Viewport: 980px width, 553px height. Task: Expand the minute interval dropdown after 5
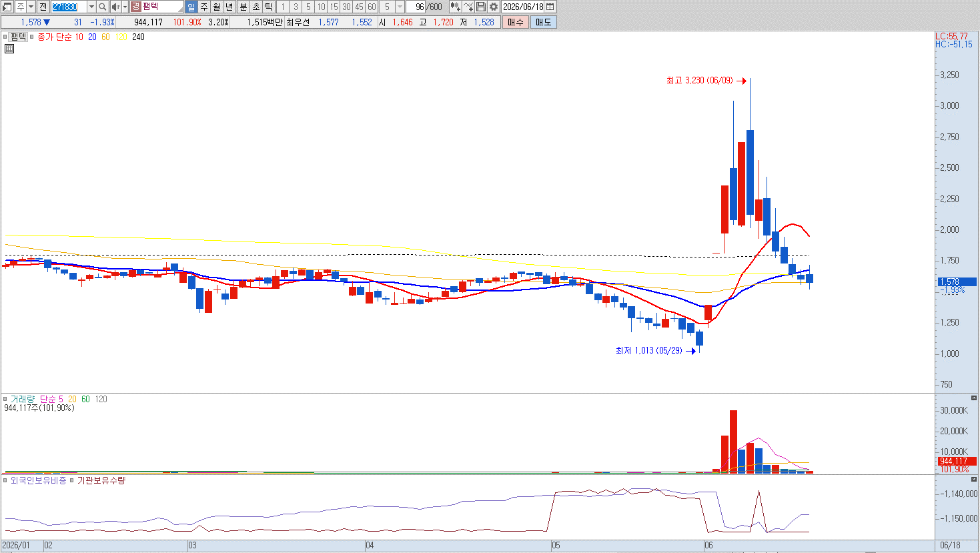(x=400, y=7)
